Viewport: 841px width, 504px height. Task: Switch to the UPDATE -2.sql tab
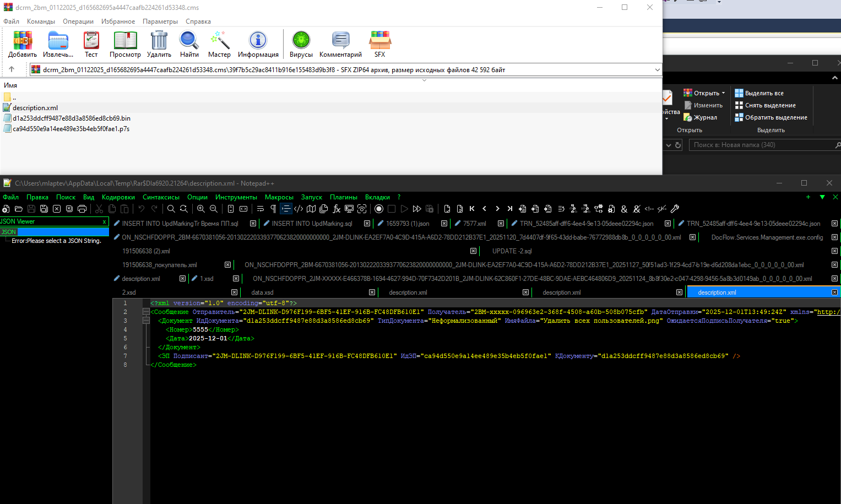(x=512, y=251)
